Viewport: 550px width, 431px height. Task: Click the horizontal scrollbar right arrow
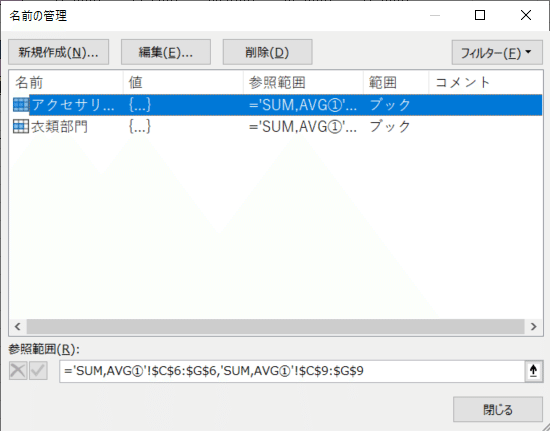[x=534, y=326]
